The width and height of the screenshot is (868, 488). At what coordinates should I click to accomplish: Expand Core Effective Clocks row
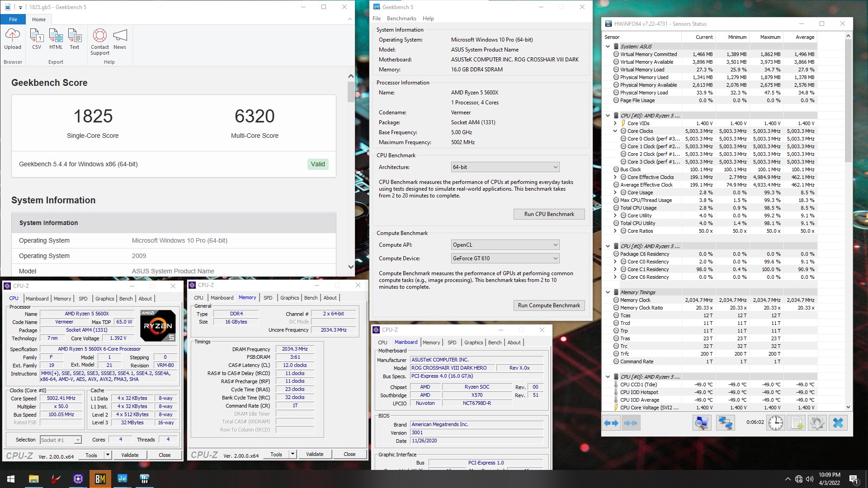[x=615, y=177]
